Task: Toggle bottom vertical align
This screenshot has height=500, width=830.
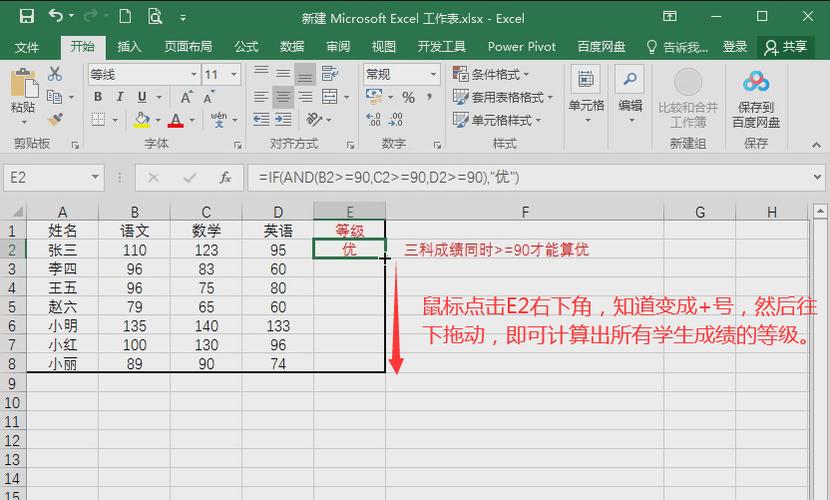Action: (305, 74)
